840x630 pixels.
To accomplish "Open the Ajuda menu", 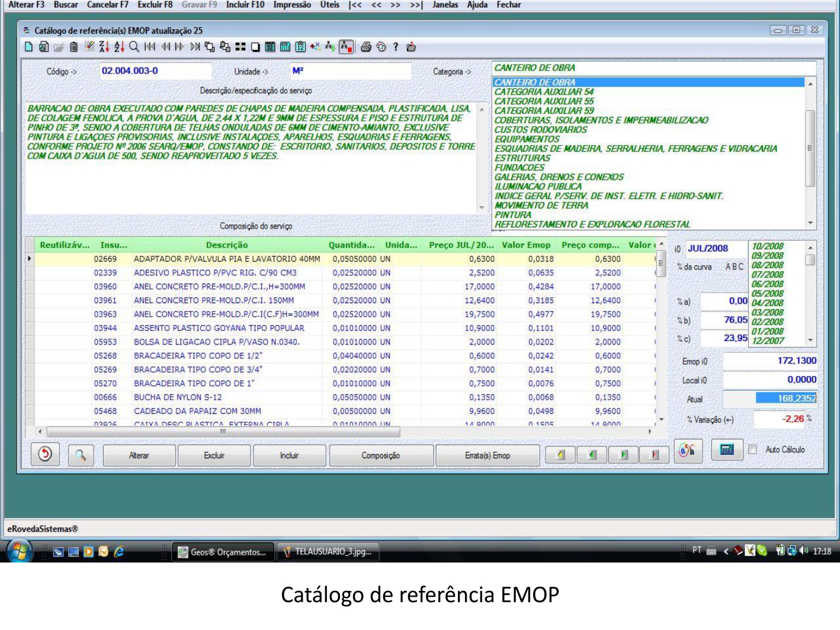I will [477, 5].
